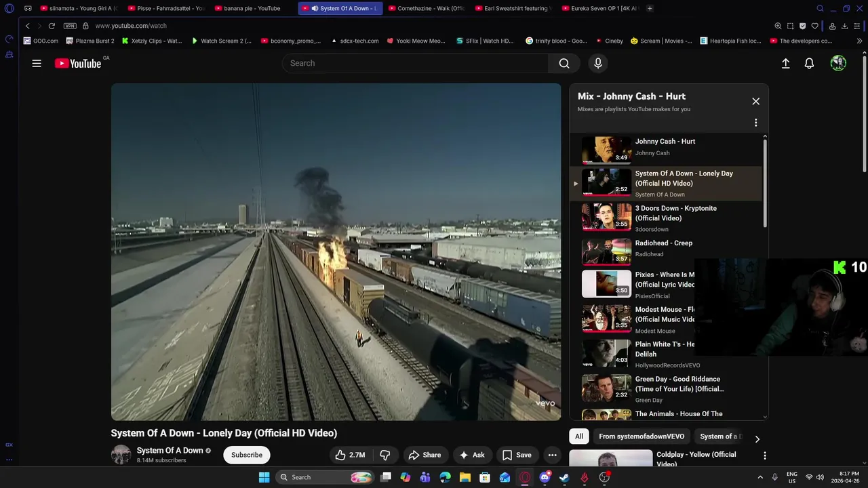Close the Mix playlist panel
The image size is (868, 488).
click(755, 101)
